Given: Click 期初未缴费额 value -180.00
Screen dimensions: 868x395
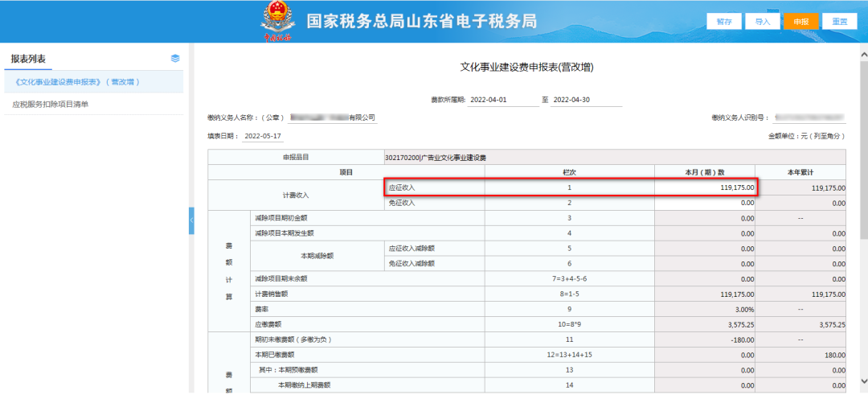Looking at the screenshot, I should tap(705, 339).
